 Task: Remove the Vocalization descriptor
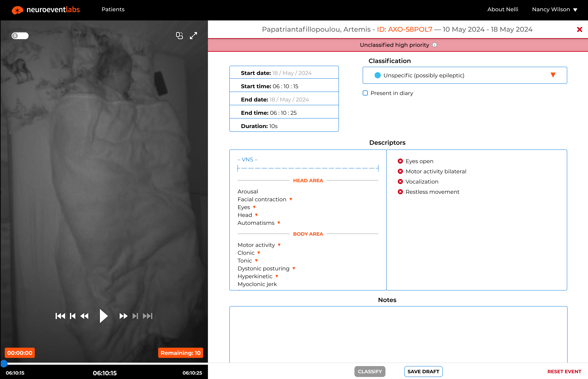400,182
